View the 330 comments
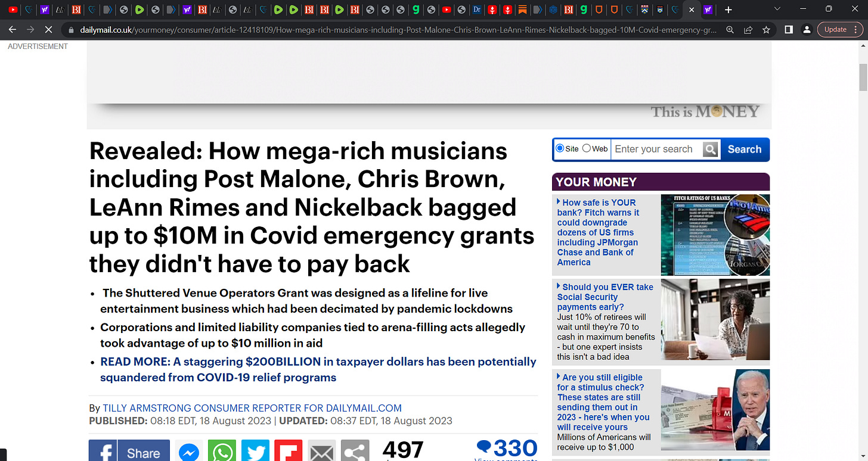The image size is (868, 461). coord(507,450)
